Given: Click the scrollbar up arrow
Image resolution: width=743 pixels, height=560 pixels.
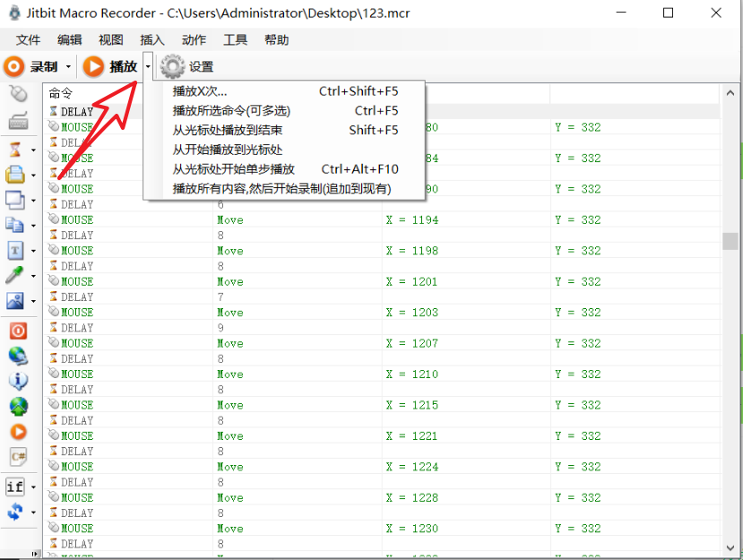Looking at the screenshot, I should tap(730, 93).
